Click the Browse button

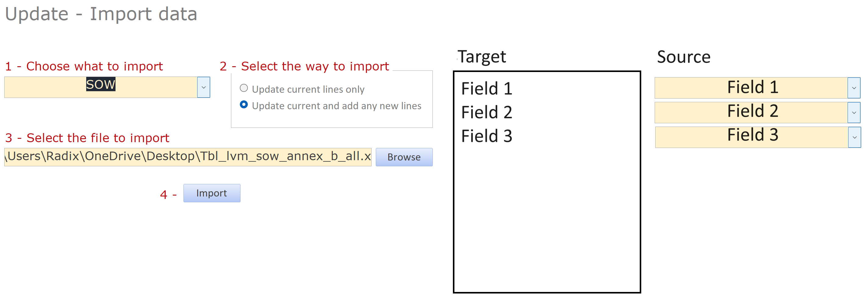pyautogui.click(x=404, y=157)
